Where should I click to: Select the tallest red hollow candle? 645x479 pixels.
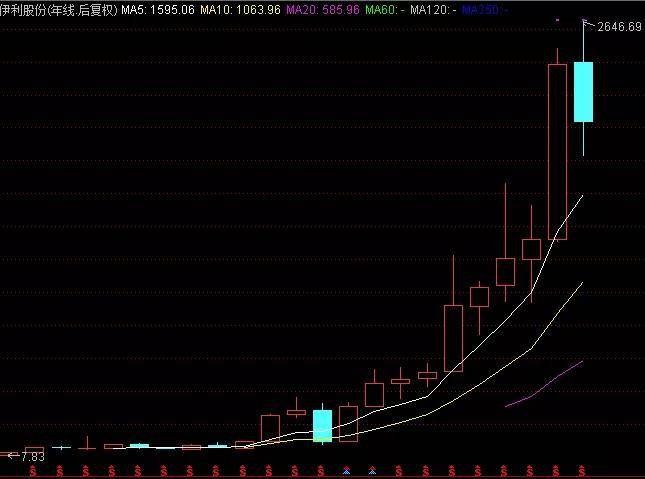tap(557, 152)
